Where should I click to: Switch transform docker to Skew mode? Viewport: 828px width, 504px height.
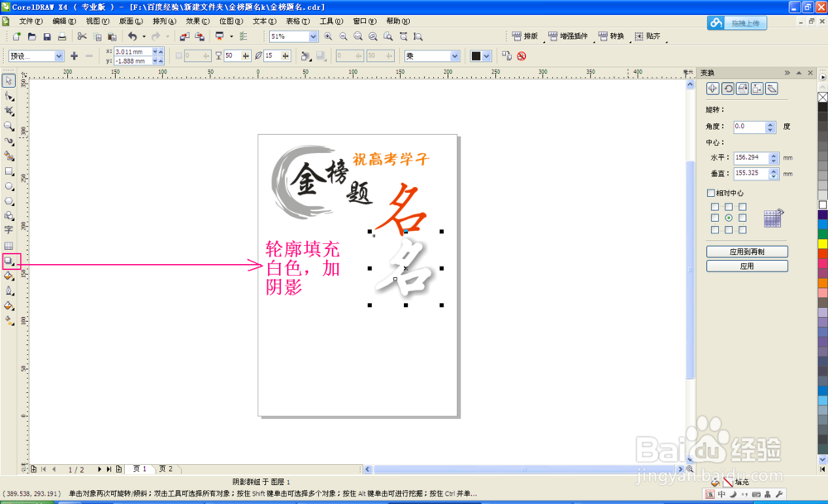(772, 89)
